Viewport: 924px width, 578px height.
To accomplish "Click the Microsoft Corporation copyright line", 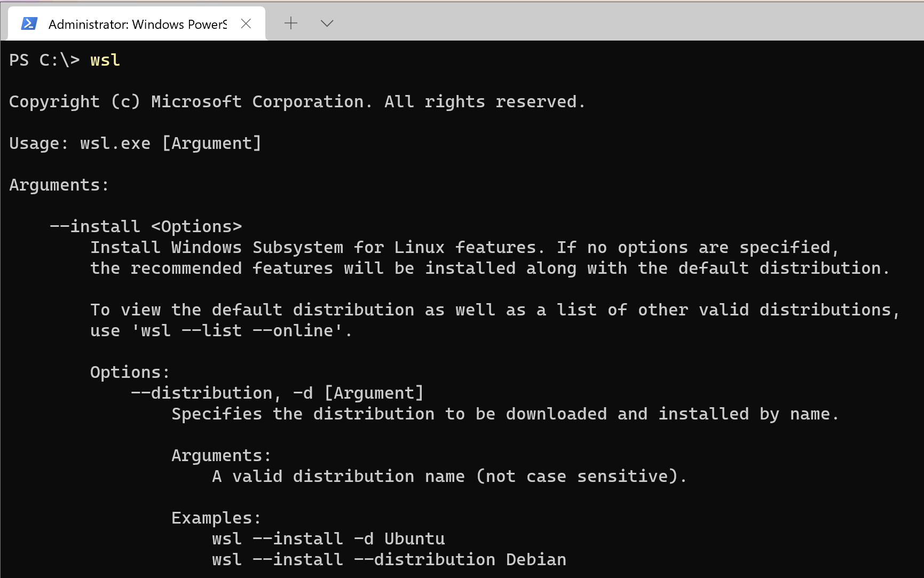I will pos(297,101).
